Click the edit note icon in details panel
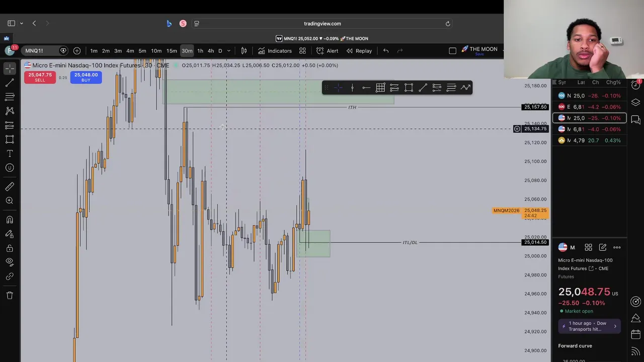 click(x=602, y=247)
